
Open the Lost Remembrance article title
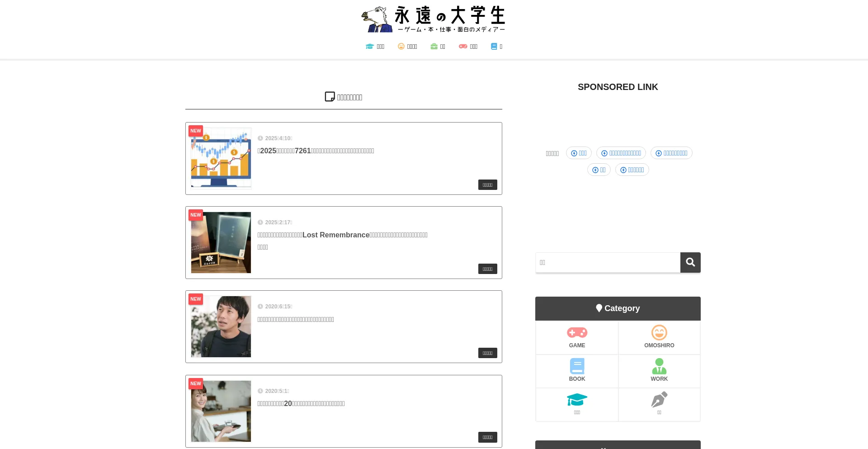pyautogui.click(x=342, y=235)
